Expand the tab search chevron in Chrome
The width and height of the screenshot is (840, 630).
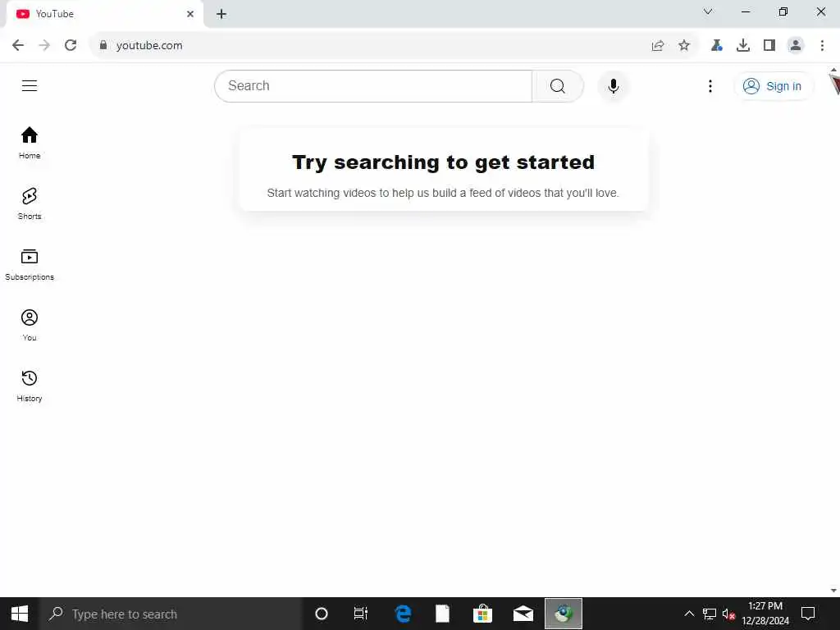[x=708, y=11]
